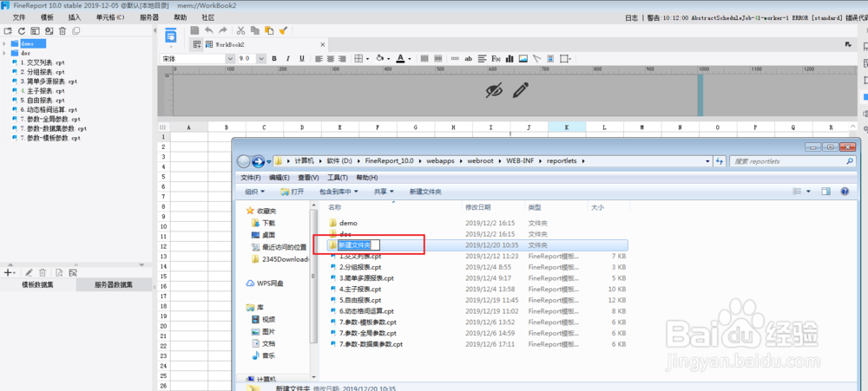Refresh the template file tree

[x=21, y=31]
